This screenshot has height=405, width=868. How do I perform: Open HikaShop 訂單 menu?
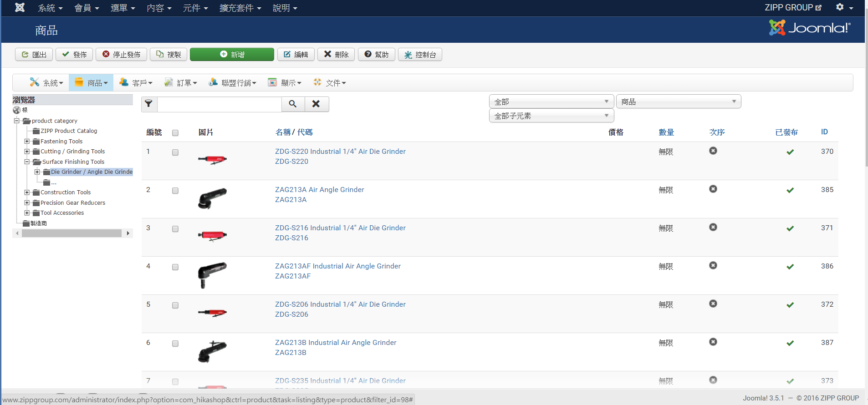181,82
